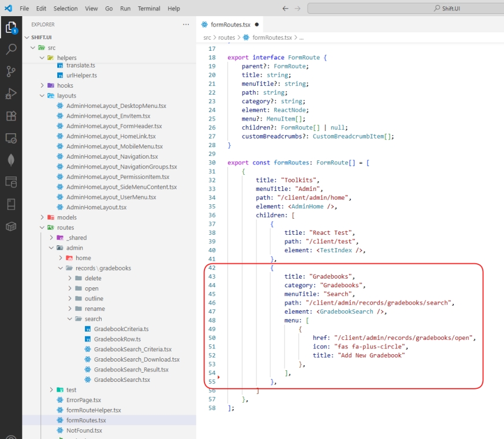Open GradebookCriteria.ts file
Viewport: 504px width, 439px height.
coord(121,329)
